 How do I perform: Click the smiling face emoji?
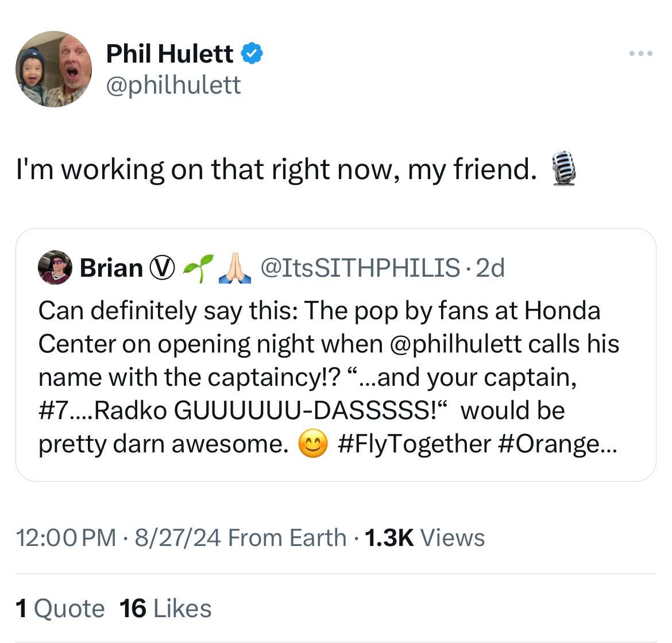[x=312, y=444]
